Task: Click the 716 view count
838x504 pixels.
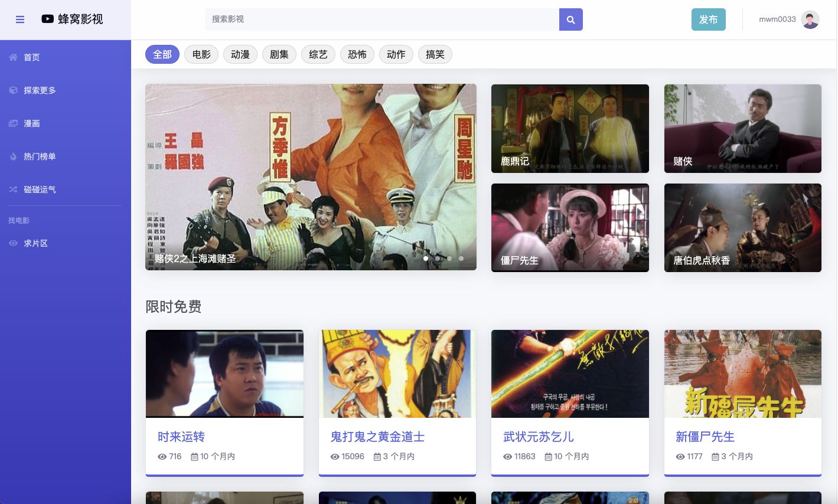Action: 175,457
